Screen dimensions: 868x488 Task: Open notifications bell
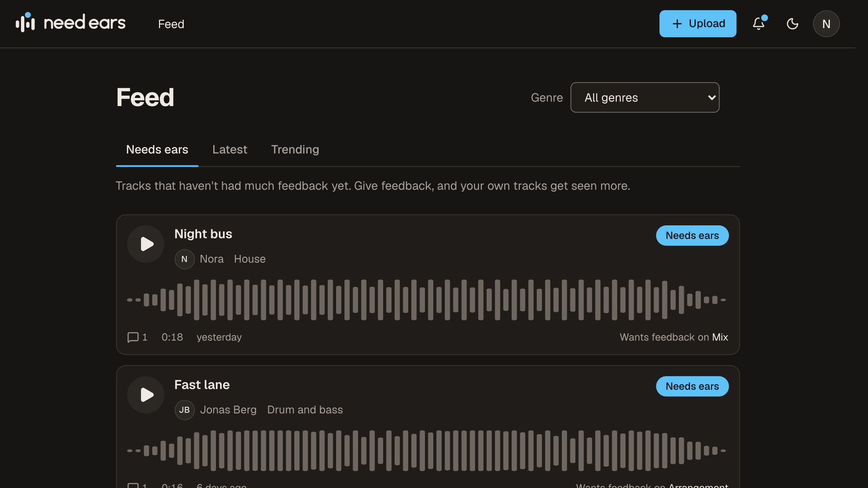(x=759, y=24)
